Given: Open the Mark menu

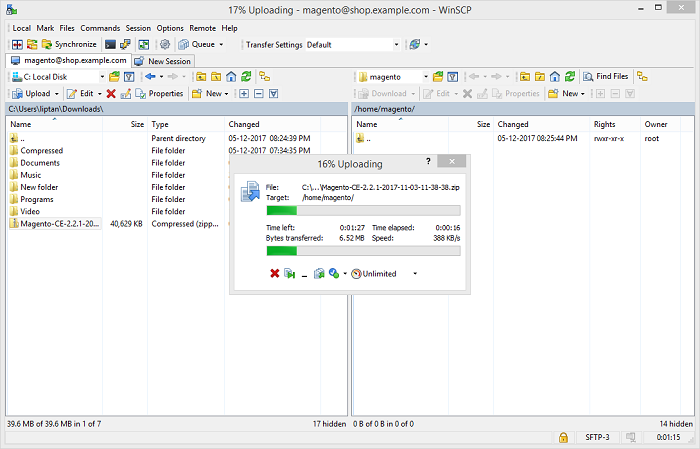Looking at the screenshot, I should 45,28.
